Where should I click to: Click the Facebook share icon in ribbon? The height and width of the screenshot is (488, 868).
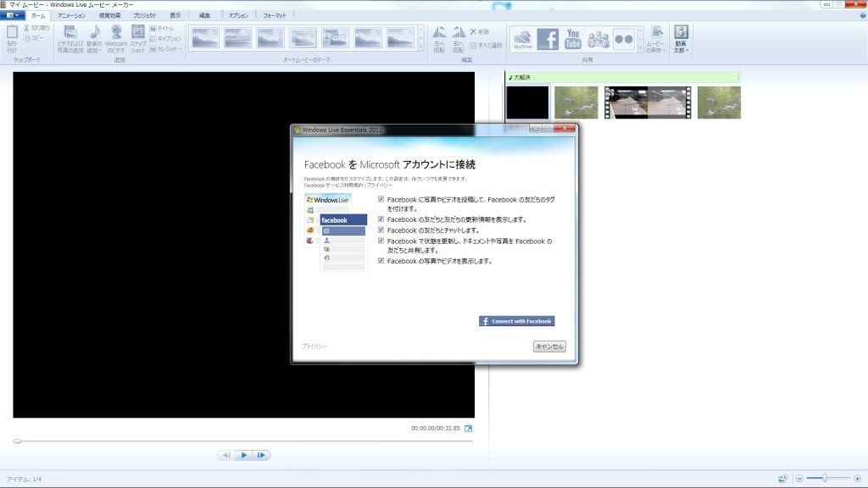pos(548,39)
